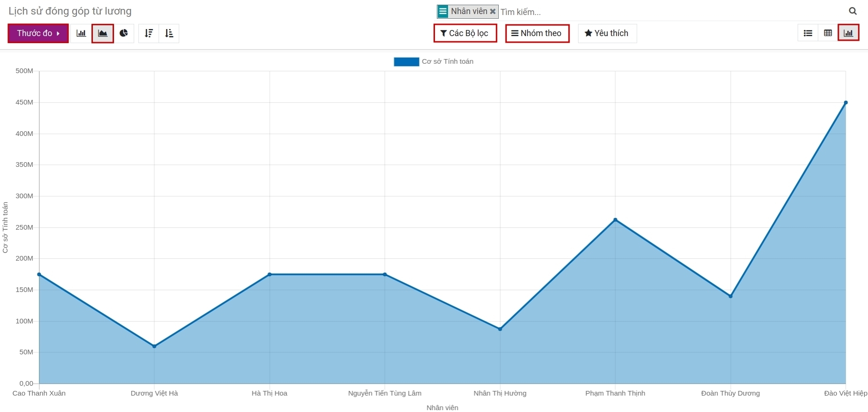Image resolution: width=868 pixels, height=412 pixels.
Task: Click the search magnifier icon
Action: tap(853, 11)
